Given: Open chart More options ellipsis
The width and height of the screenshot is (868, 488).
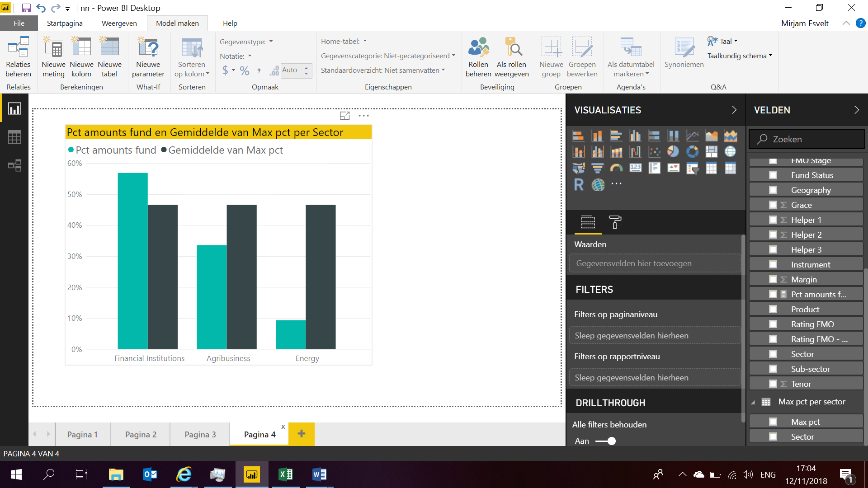Looking at the screenshot, I should (x=363, y=116).
